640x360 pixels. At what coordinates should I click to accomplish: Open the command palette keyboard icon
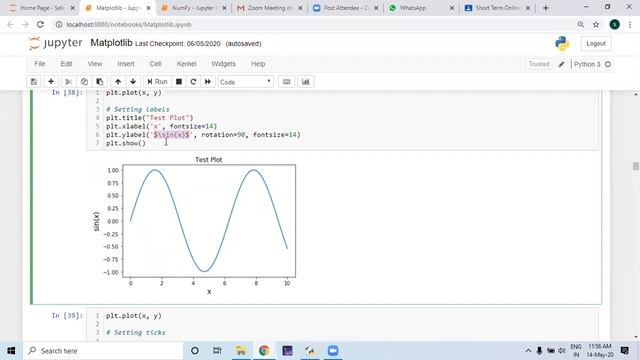[x=287, y=82]
